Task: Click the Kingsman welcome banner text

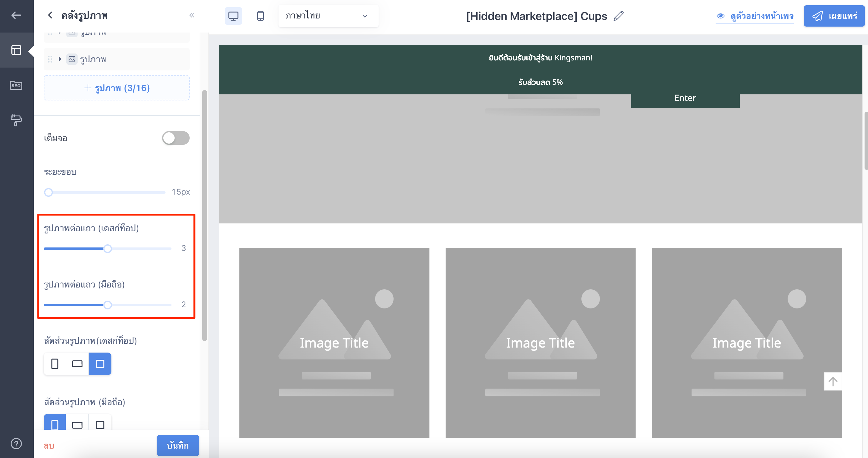Action: tap(540, 58)
